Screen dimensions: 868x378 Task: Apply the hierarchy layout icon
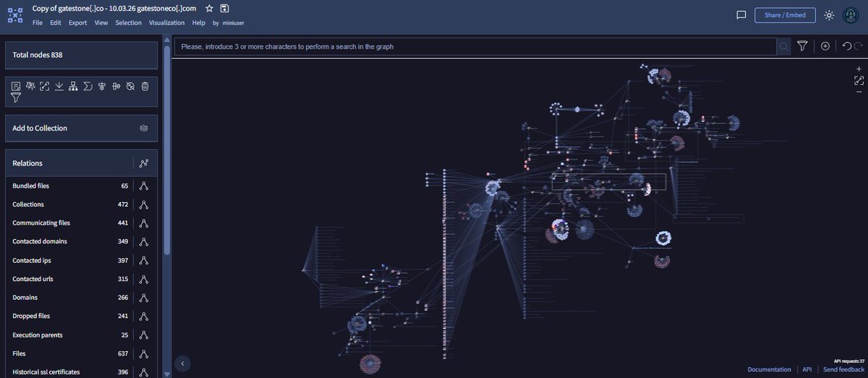[x=73, y=86]
